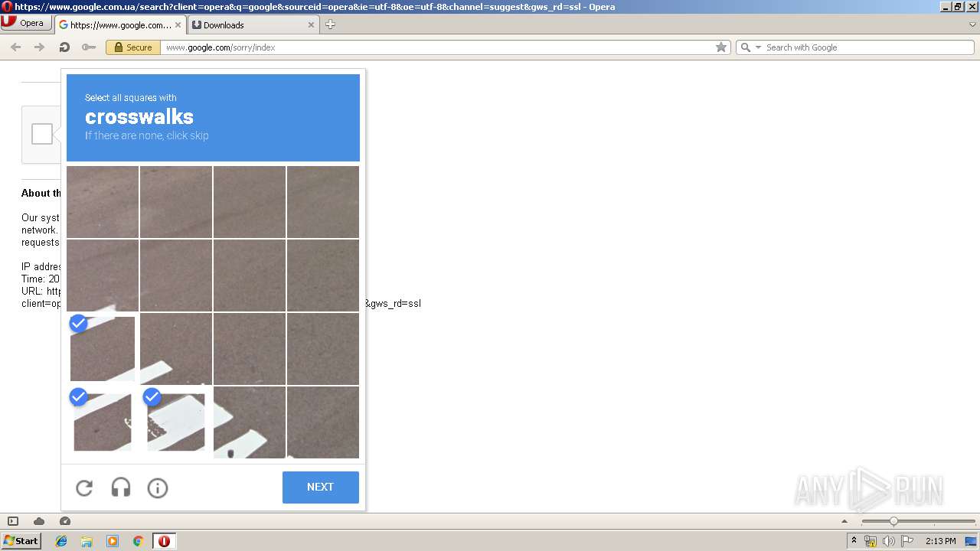Show hidden tray icons arrow

pos(854,541)
